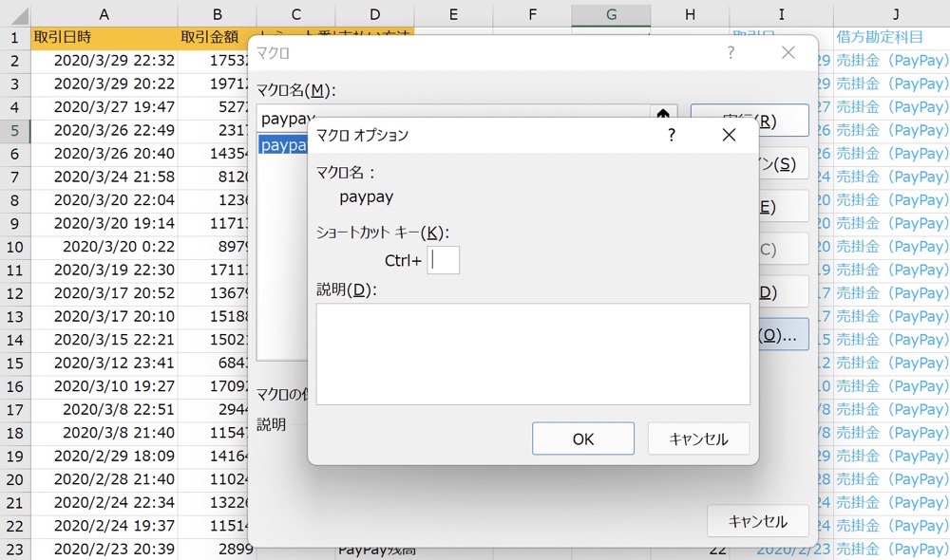Select row 12 header
The image size is (950, 560).
(14, 293)
